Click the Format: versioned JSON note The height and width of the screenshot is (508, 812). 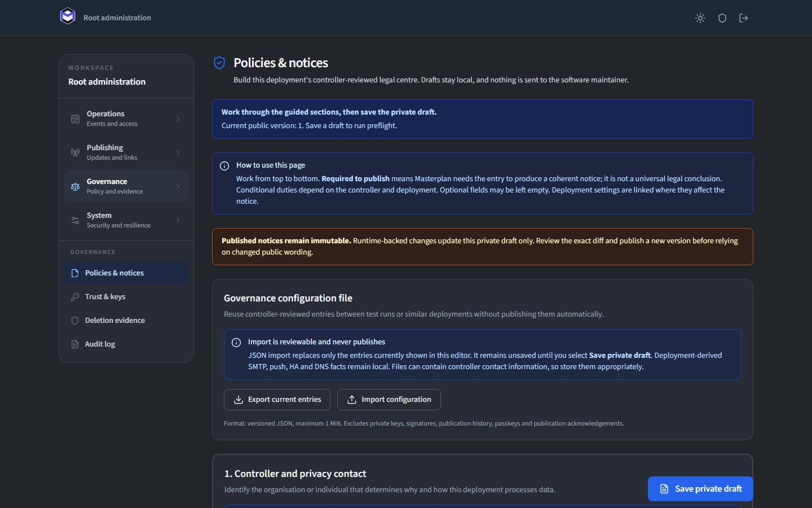point(424,423)
